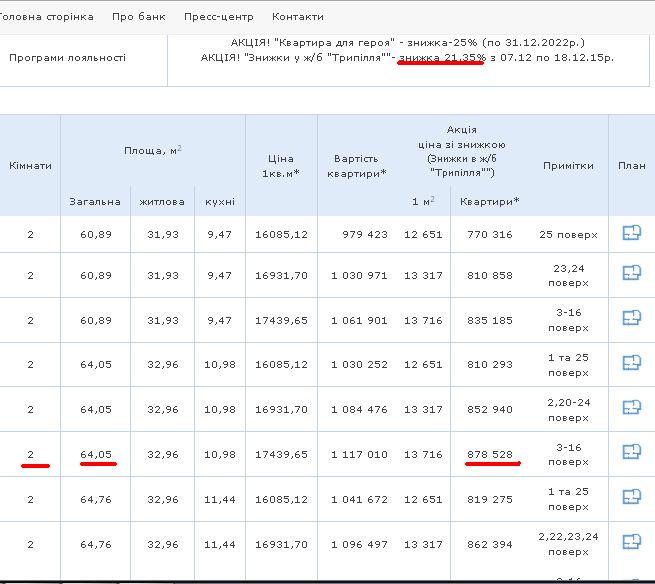
Task: Select underlined discounted price 878 528
Action: coord(490,455)
